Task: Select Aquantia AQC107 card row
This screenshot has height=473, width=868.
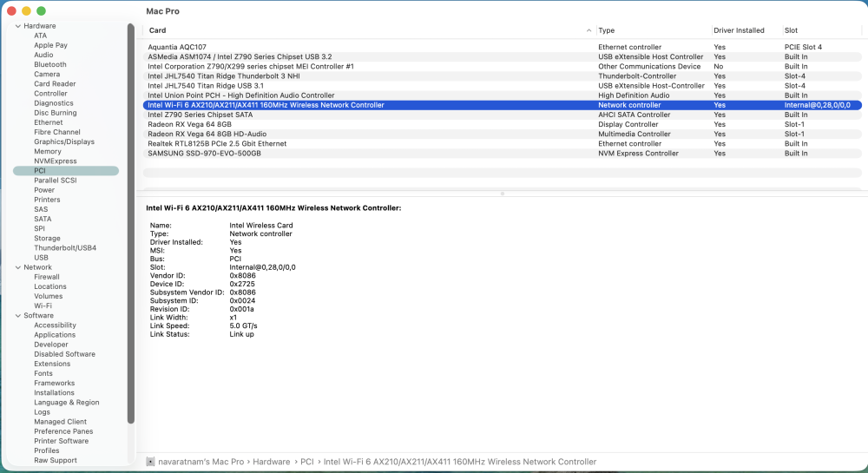Action: pyautogui.click(x=502, y=47)
